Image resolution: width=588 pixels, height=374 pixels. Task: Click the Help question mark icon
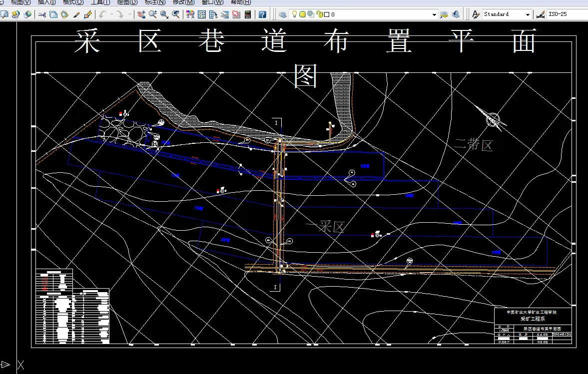click(262, 14)
